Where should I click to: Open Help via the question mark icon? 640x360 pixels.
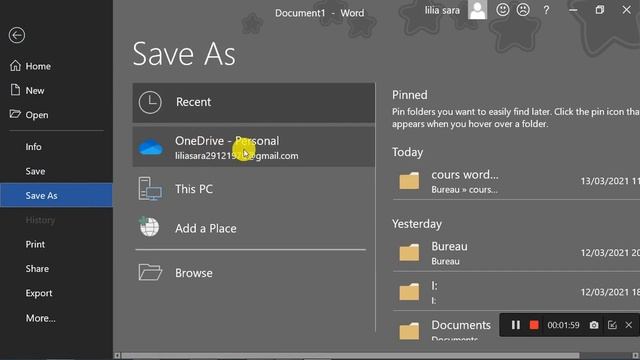point(546,10)
